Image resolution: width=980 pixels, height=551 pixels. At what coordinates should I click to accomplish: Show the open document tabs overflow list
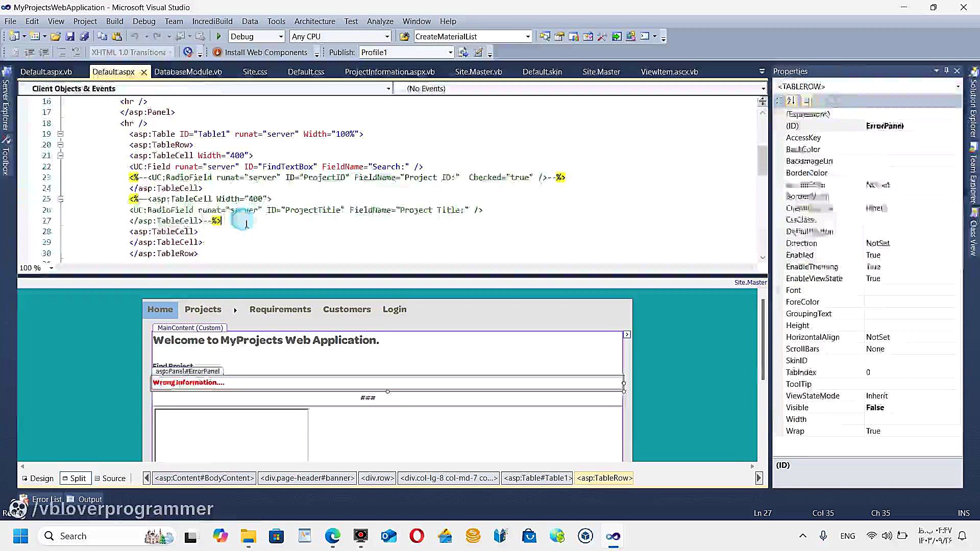762,71
